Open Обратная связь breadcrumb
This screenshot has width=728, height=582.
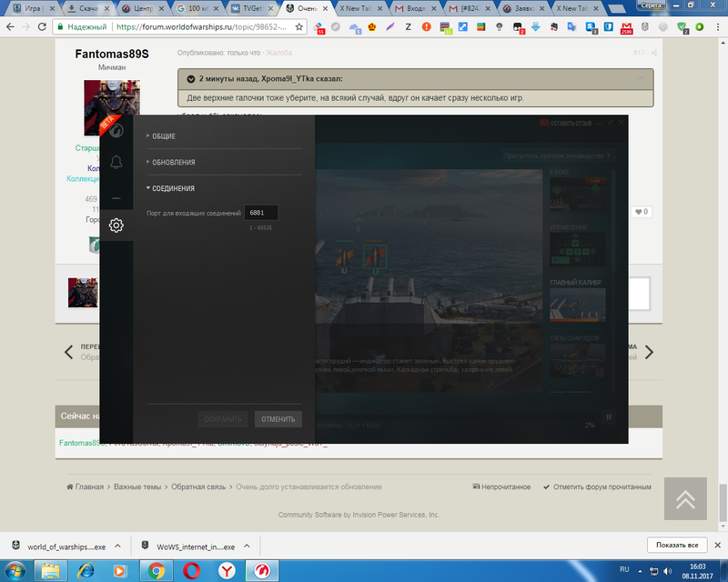tap(198, 487)
